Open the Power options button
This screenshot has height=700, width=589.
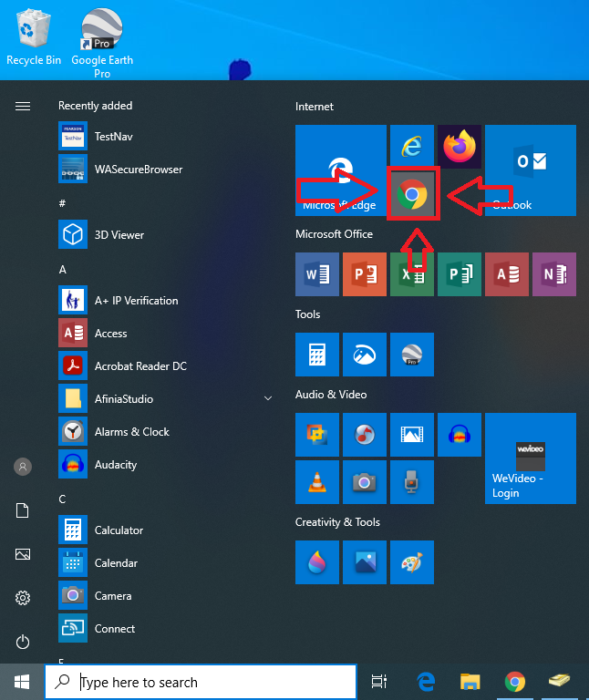23,642
